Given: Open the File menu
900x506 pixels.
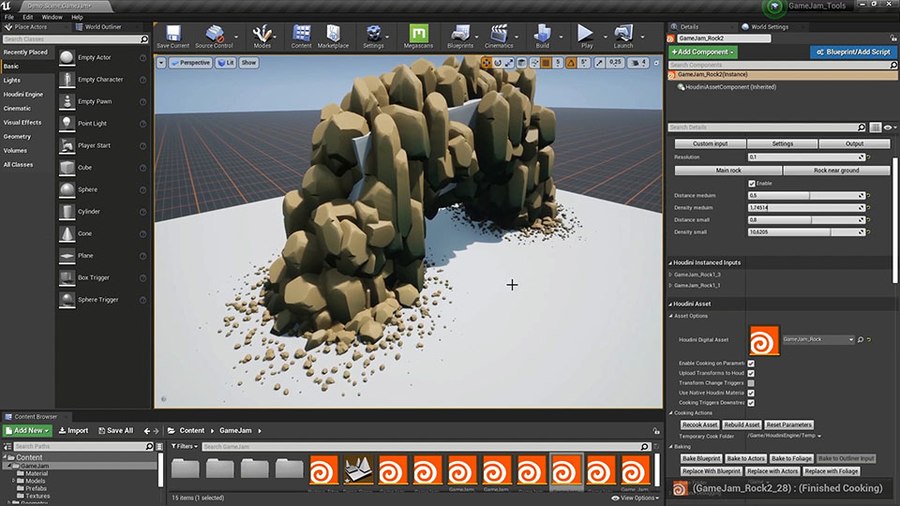Looking at the screenshot, I should (x=9, y=17).
